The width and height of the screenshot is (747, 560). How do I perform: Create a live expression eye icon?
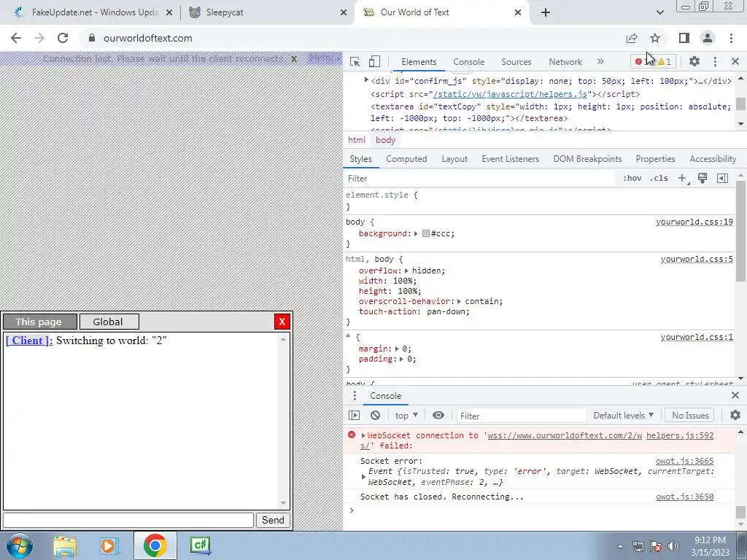[x=438, y=415]
